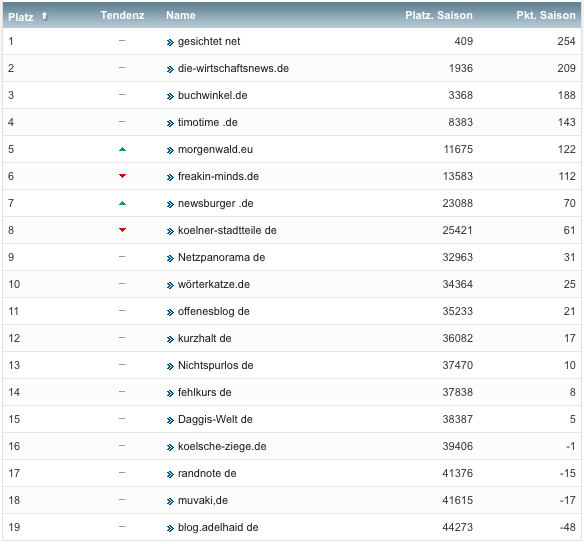This screenshot has height=544, width=584.
Task: Select season points value -48
Action: point(567,527)
